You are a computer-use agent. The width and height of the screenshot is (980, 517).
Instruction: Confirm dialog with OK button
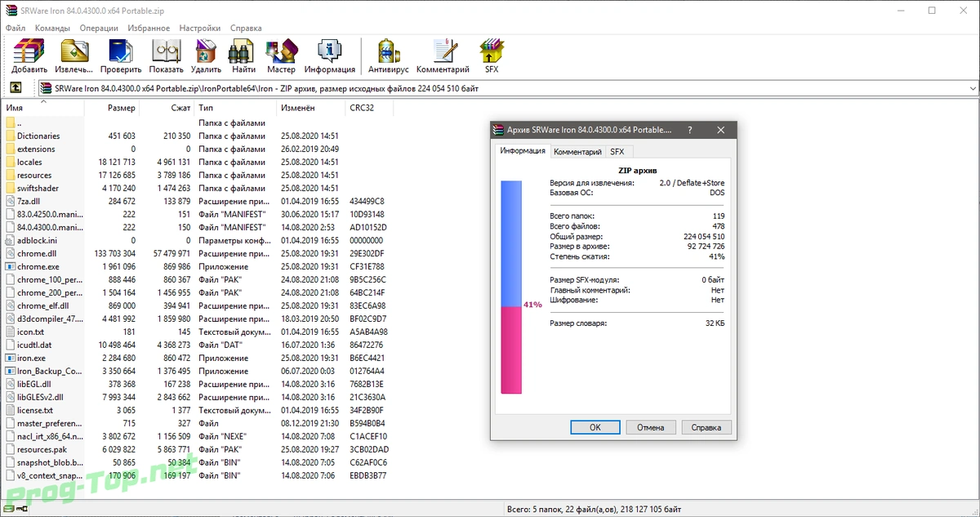595,427
